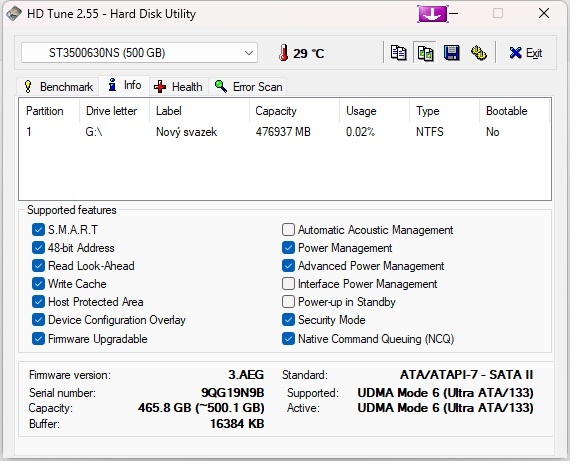Click the NTFS type cell
Screen dimensions: 582x473
[x=429, y=132]
